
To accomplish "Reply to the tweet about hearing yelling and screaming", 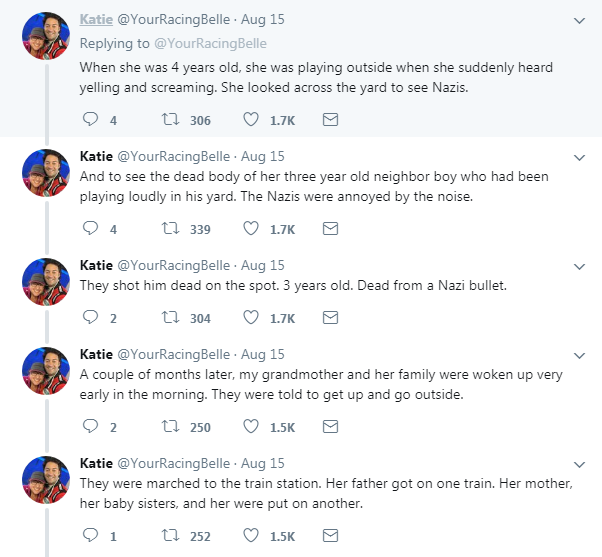I will [x=90, y=120].
